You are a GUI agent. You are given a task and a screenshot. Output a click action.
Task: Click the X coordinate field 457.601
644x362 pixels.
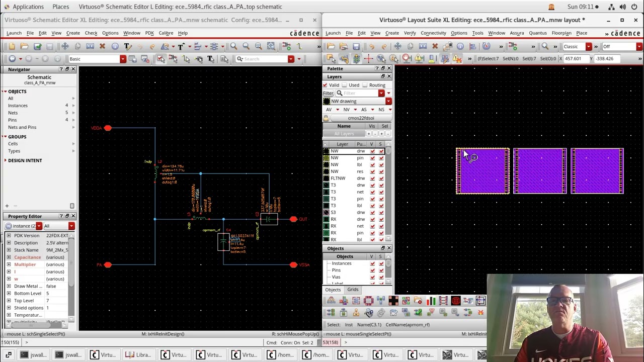(x=576, y=59)
